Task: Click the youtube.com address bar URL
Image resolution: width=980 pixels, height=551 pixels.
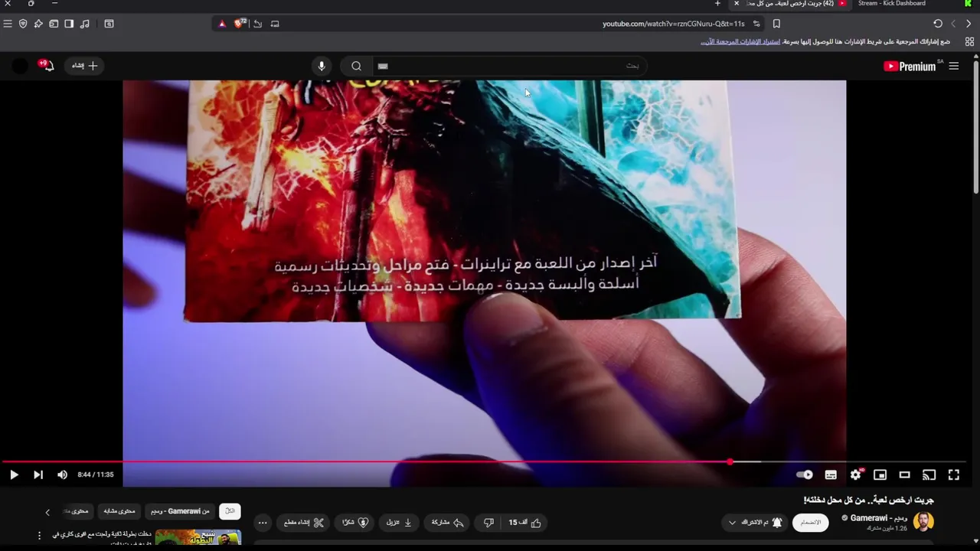Action: 673,24
